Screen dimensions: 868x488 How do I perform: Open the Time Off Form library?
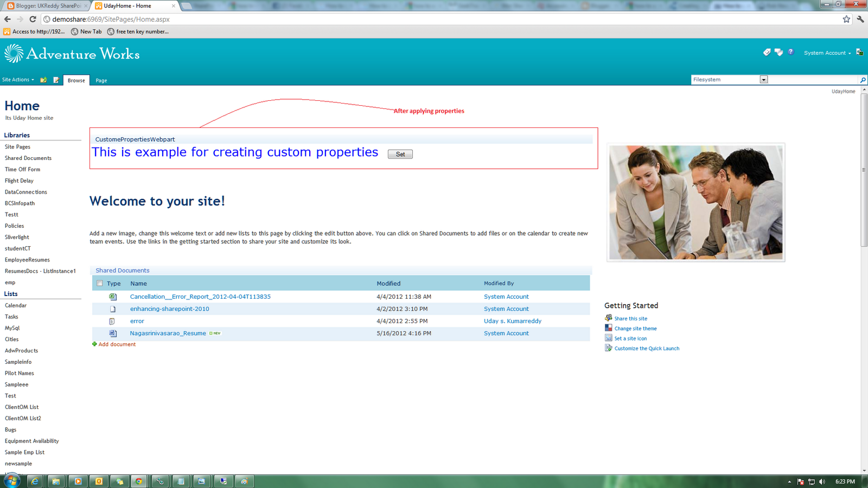[x=22, y=170]
